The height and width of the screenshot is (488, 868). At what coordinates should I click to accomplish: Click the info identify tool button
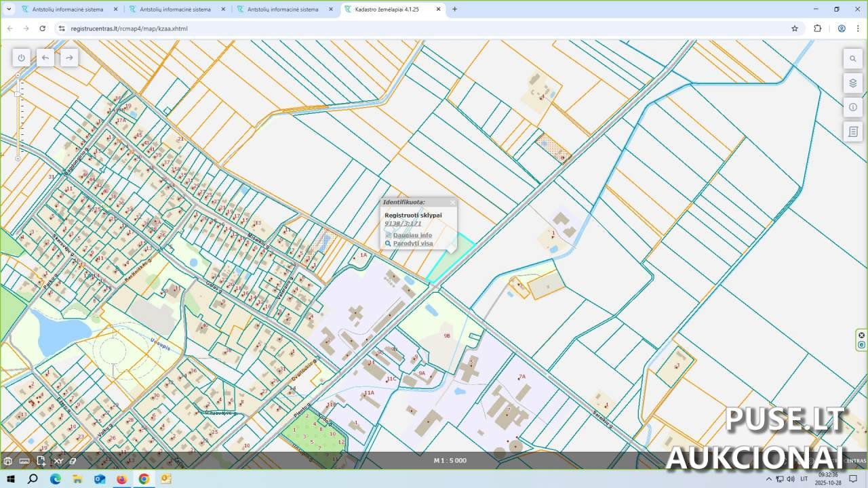pos(853,107)
